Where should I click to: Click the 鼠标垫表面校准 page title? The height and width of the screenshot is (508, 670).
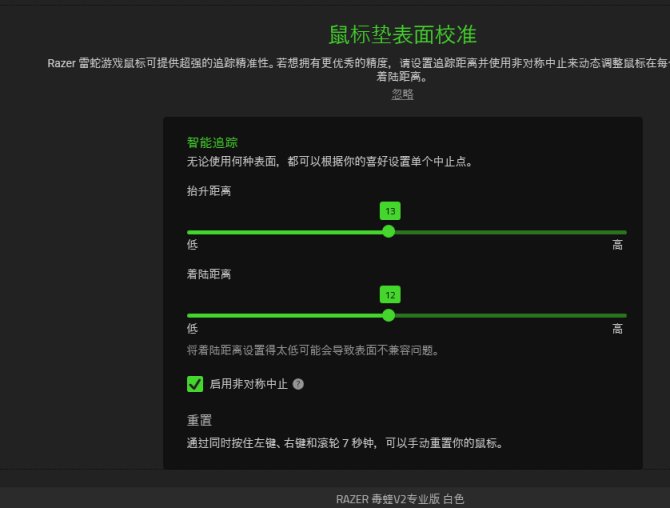pyautogui.click(x=403, y=35)
